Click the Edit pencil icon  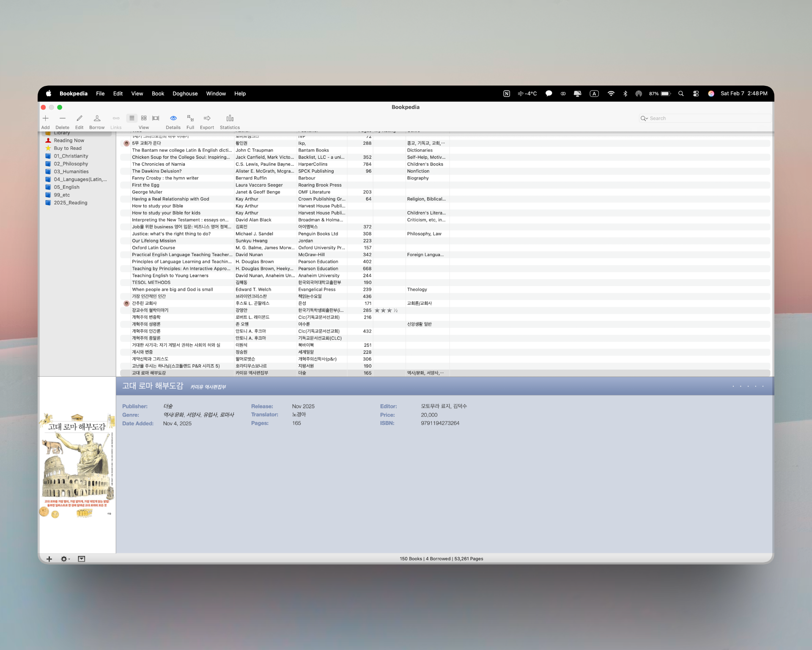[x=79, y=118]
